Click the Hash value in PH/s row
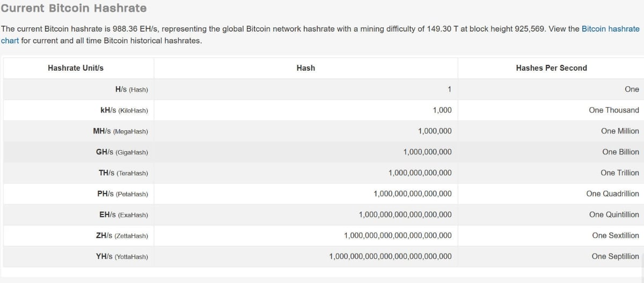Viewport: 644px width, 283px height. tap(413, 193)
